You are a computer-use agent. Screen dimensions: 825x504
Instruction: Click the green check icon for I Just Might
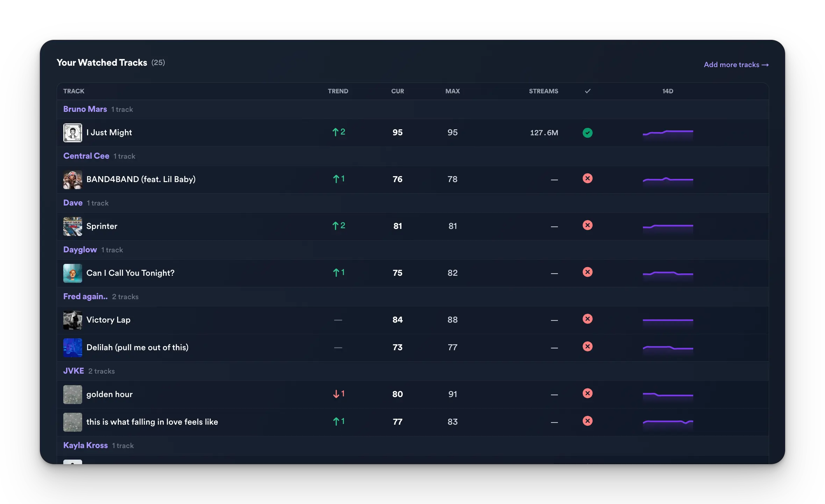(x=587, y=132)
